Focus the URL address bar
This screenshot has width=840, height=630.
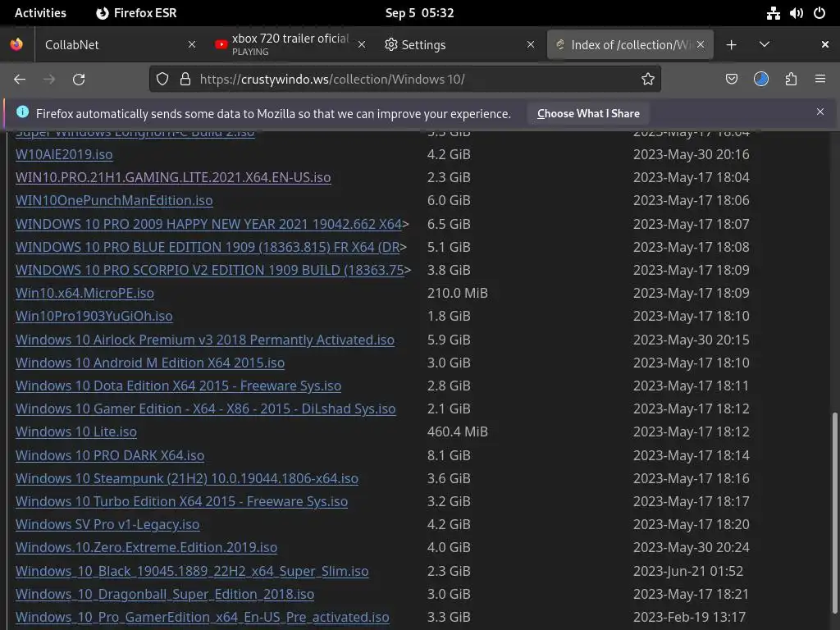point(405,80)
